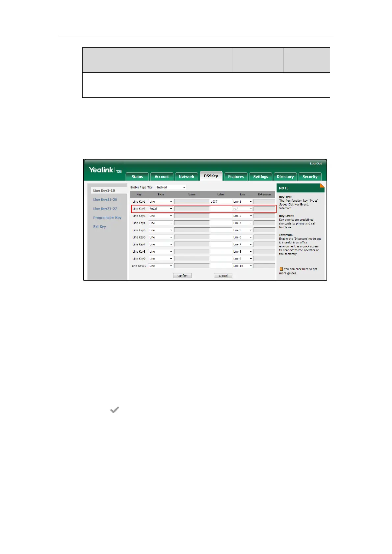Open Type dropdown for Line Key6
This screenshot has height=554, width=392.
(x=161, y=237)
